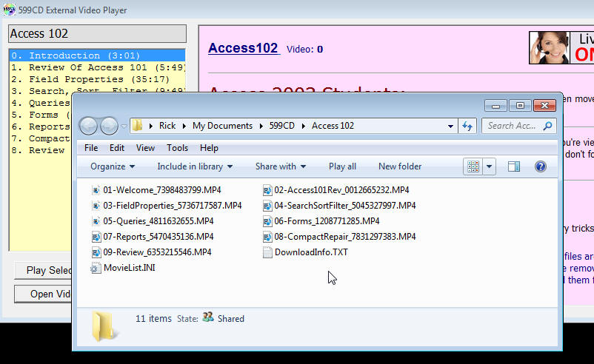Click the refresh icon beside the address bar
The image size is (594, 364).
click(x=467, y=126)
